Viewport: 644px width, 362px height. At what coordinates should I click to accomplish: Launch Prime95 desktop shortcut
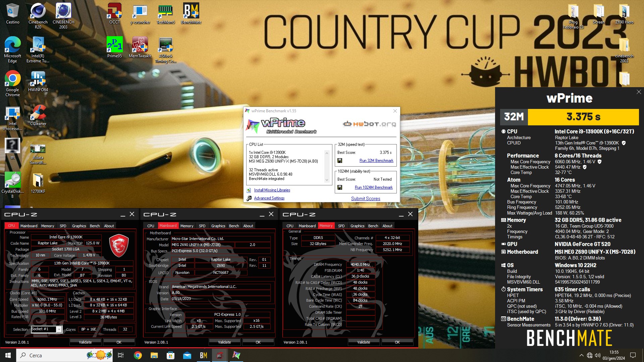click(114, 47)
